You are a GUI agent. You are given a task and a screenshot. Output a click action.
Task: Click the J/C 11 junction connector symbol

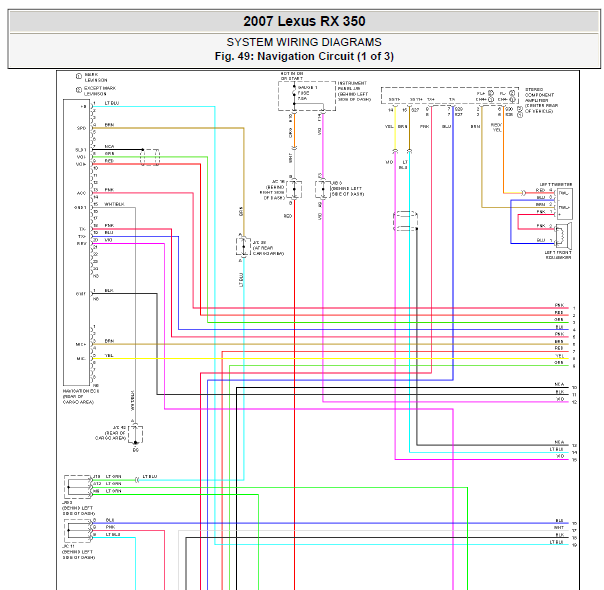point(78,531)
